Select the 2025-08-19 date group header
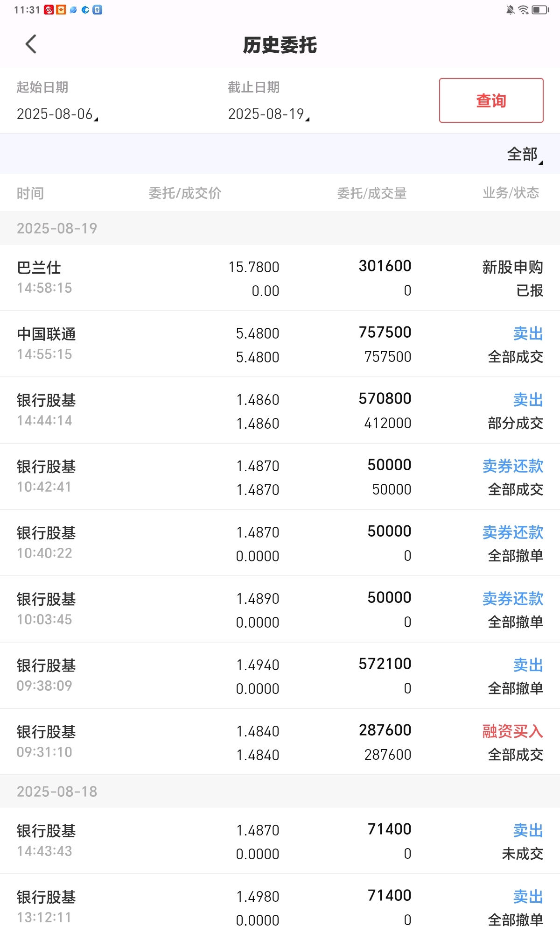The image size is (560, 934). click(280, 228)
